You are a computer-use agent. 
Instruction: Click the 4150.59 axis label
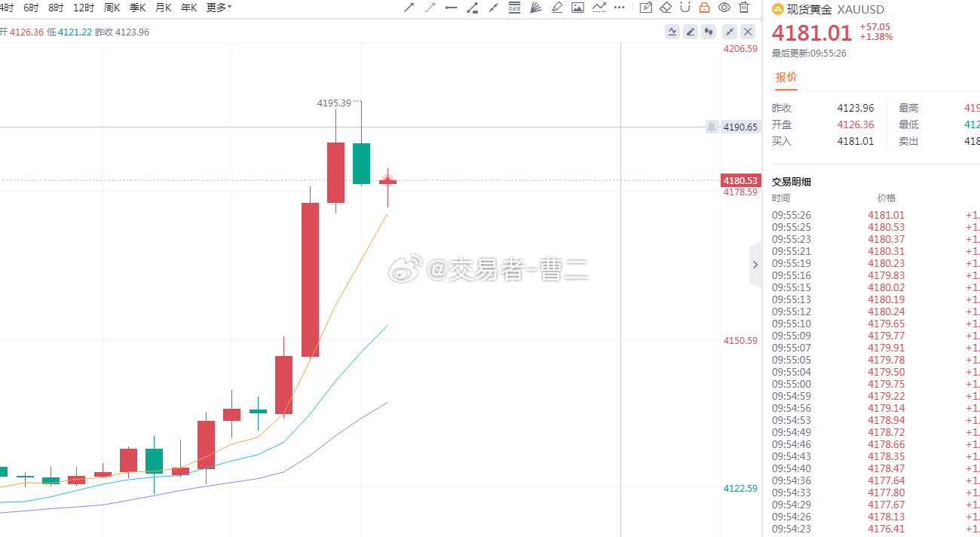point(740,340)
